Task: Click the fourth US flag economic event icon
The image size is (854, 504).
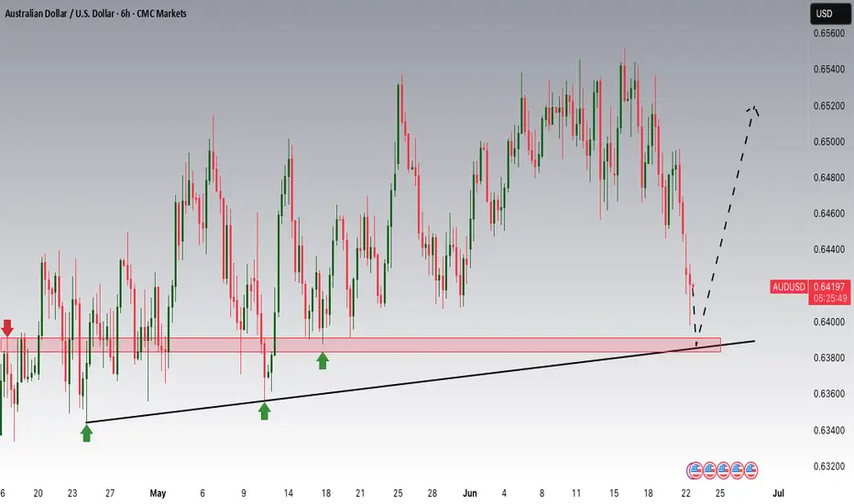Action: tap(737, 470)
